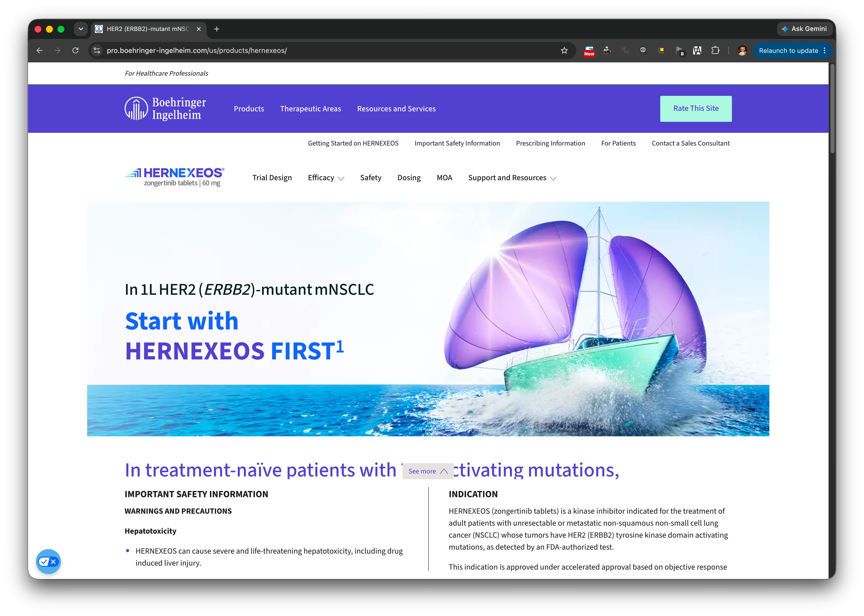The width and height of the screenshot is (864, 616).
Task: Click the sailboat hero banner image
Action: tap(428, 319)
